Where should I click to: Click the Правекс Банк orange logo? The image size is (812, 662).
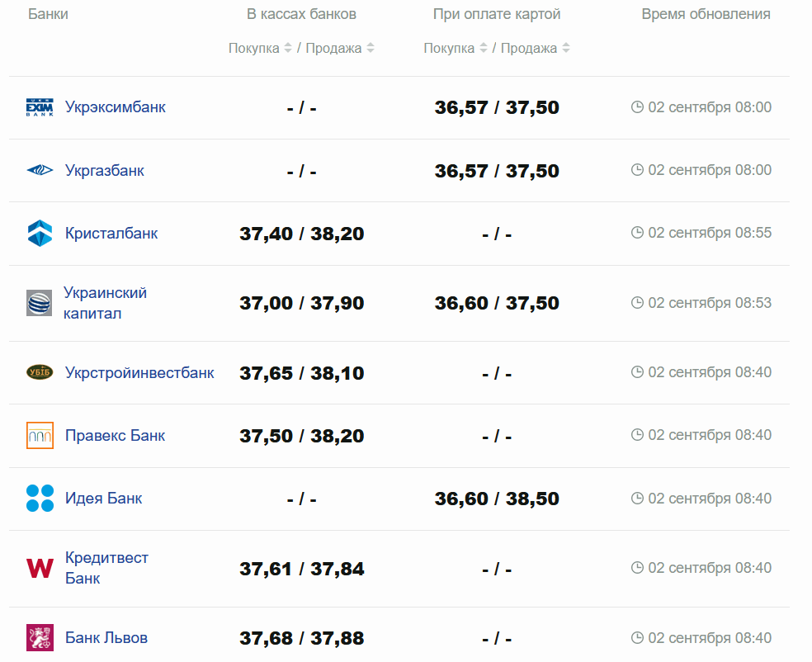coord(40,435)
